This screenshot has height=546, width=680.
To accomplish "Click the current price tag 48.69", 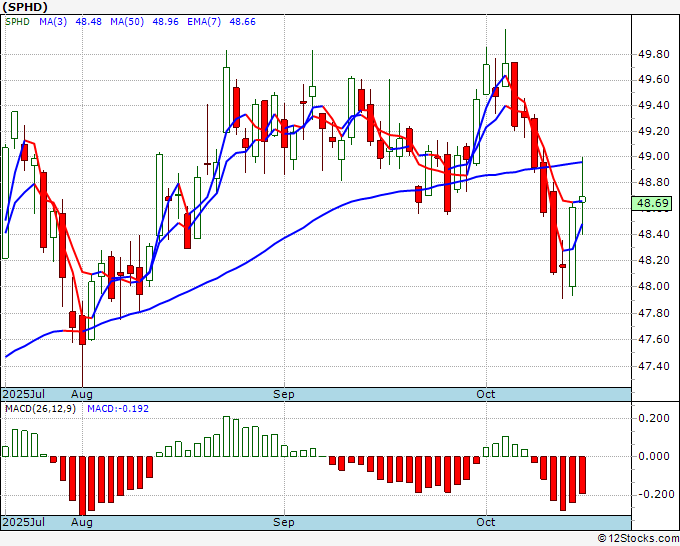I will pos(653,203).
